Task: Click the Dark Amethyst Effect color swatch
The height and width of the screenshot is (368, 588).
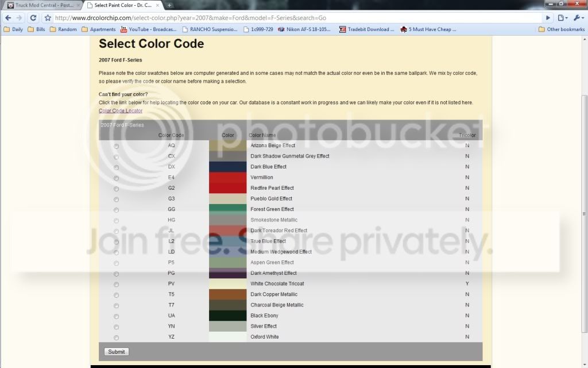Action: [227, 273]
